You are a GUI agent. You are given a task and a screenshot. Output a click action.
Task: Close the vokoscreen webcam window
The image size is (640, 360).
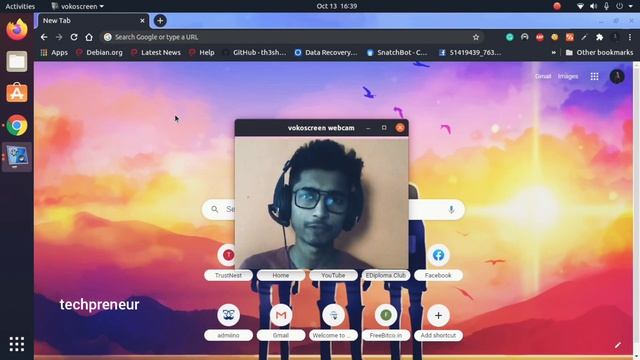click(x=400, y=128)
